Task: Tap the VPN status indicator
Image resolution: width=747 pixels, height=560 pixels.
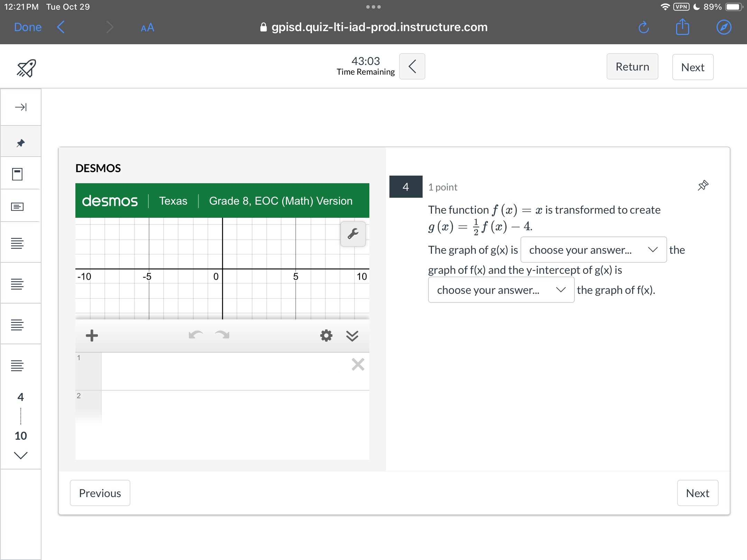Action: coord(681,7)
